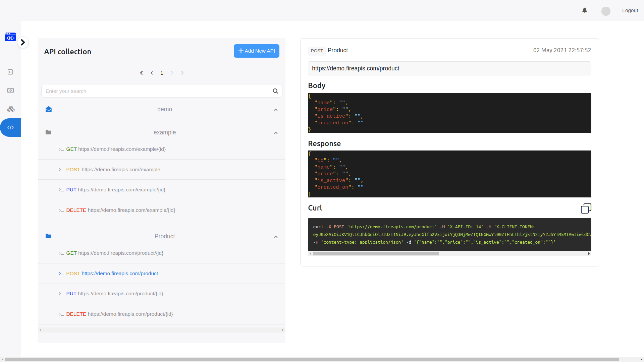Open the dashboard chart sidebar icon
The image size is (644, 362).
[x=10, y=72]
